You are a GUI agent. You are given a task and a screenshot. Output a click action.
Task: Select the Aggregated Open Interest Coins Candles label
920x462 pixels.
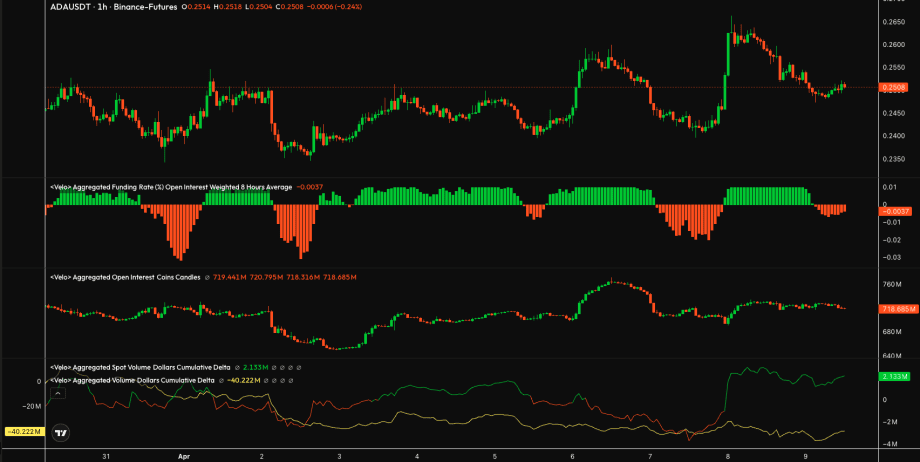tap(127, 276)
